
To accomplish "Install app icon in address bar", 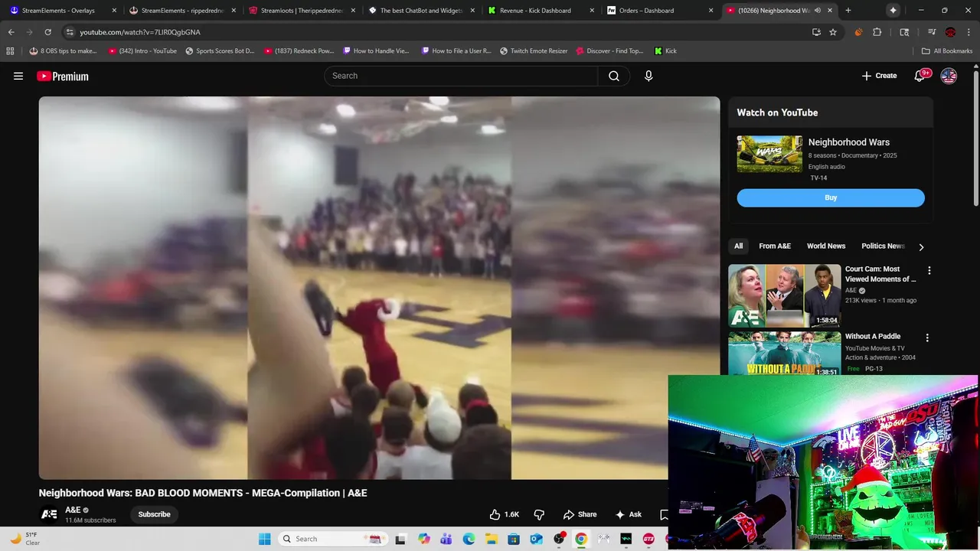I will pyautogui.click(x=816, y=32).
